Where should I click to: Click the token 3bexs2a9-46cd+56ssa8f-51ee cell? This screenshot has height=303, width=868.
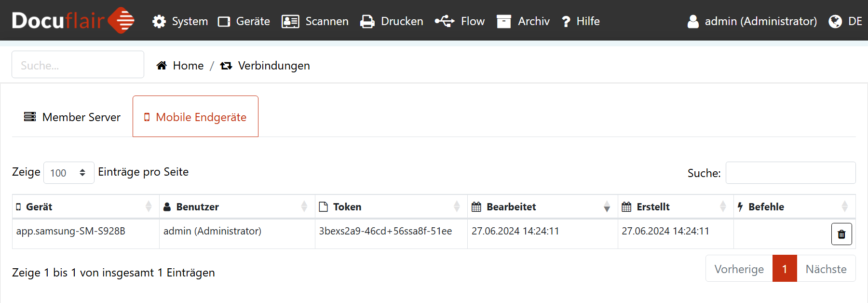pyautogui.click(x=392, y=234)
